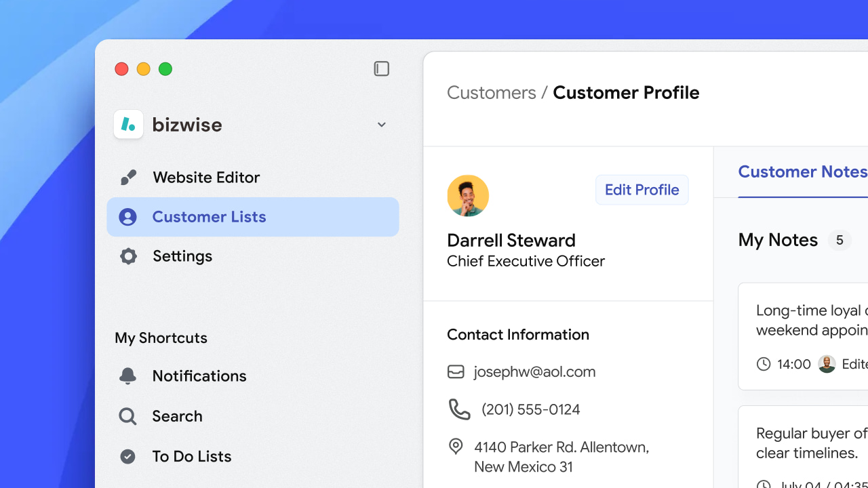Click the bizwise workspace name
868x488 pixels.
coord(187,125)
